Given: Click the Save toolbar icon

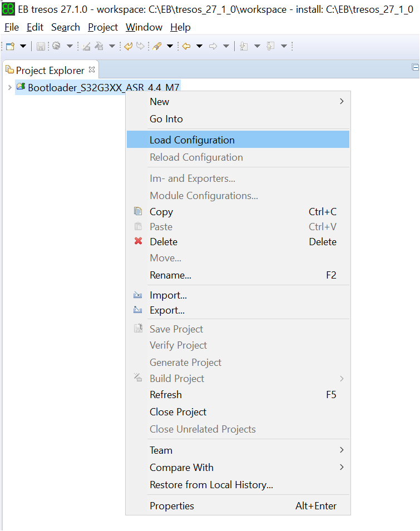Looking at the screenshot, I should [40, 46].
